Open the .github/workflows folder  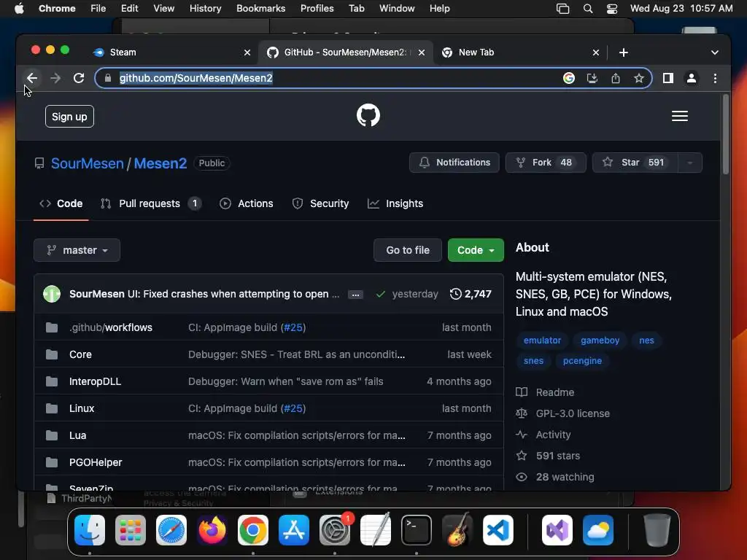[x=111, y=327]
